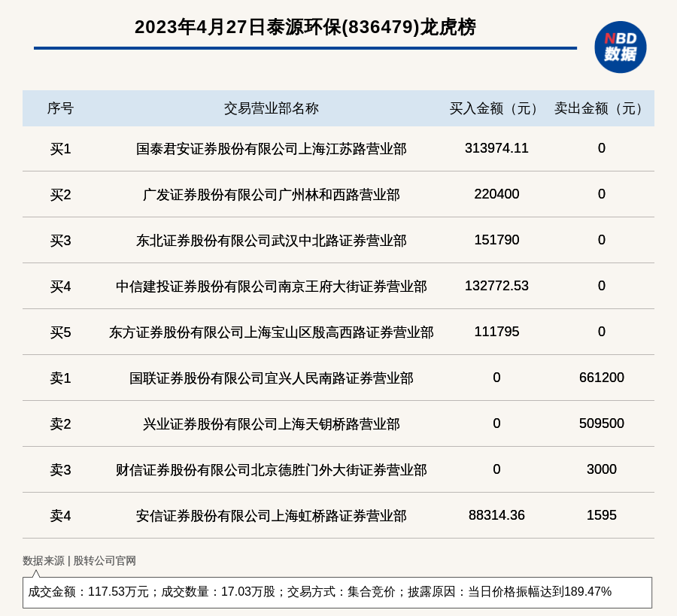Select row label 卖1

tap(60, 378)
